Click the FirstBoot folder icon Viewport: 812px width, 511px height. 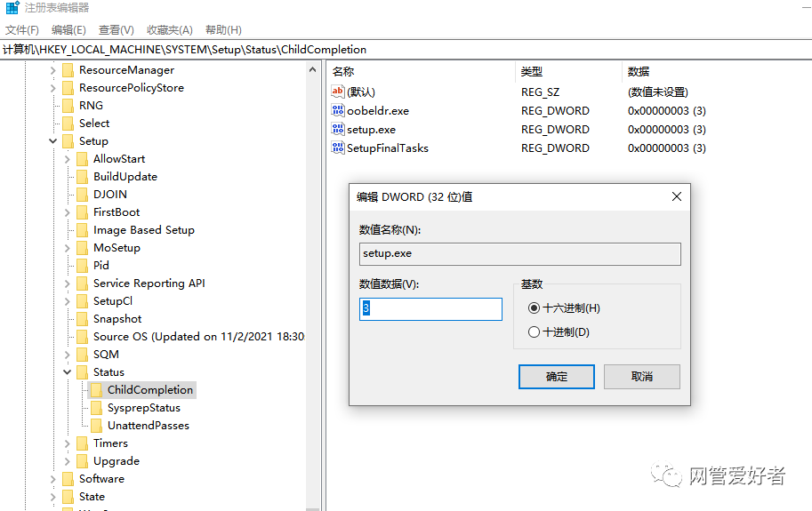pos(82,212)
